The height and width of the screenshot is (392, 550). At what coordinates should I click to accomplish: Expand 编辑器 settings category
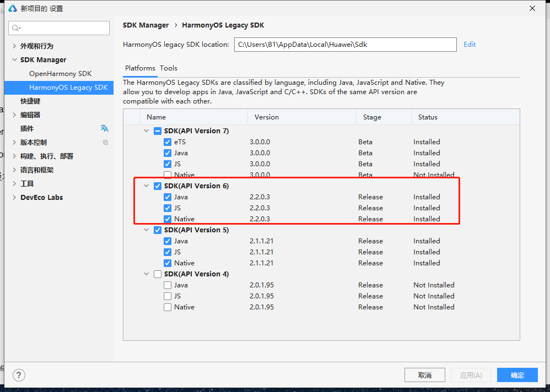point(14,115)
